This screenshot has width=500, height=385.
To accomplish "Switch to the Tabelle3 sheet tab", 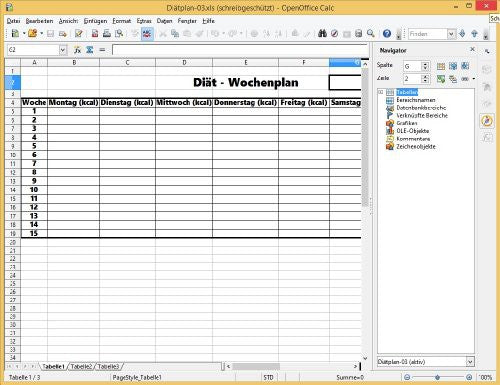I will tap(108, 366).
